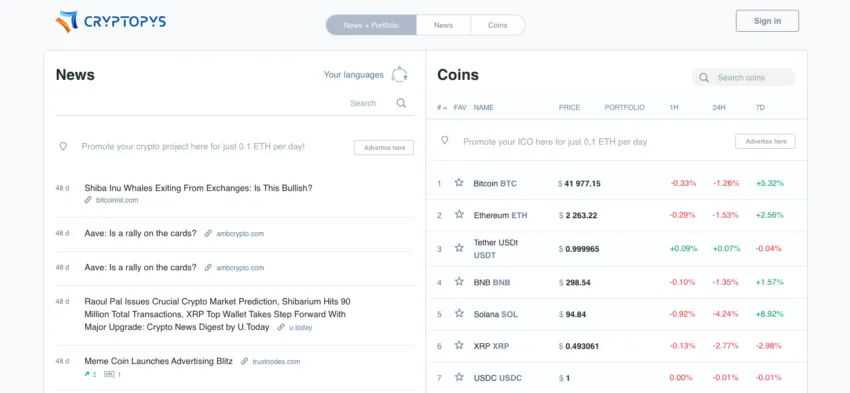Open the Meme Coin Launches Advertising Blitz article
The width and height of the screenshot is (850, 393).
point(158,361)
